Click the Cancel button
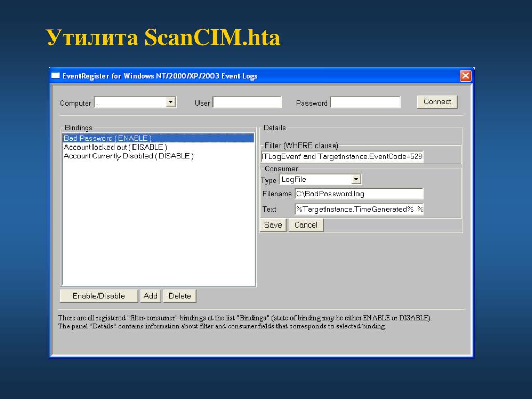This screenshot has width=532, height=399. (x=305, y=225)
